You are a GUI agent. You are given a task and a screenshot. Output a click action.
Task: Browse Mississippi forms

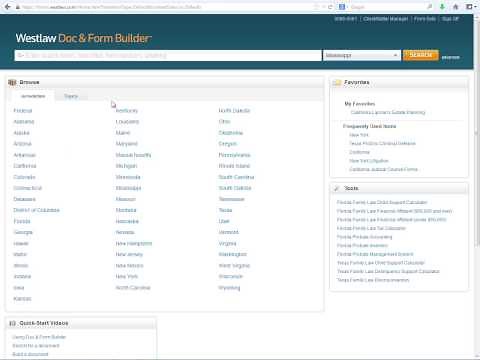(128, 188)
